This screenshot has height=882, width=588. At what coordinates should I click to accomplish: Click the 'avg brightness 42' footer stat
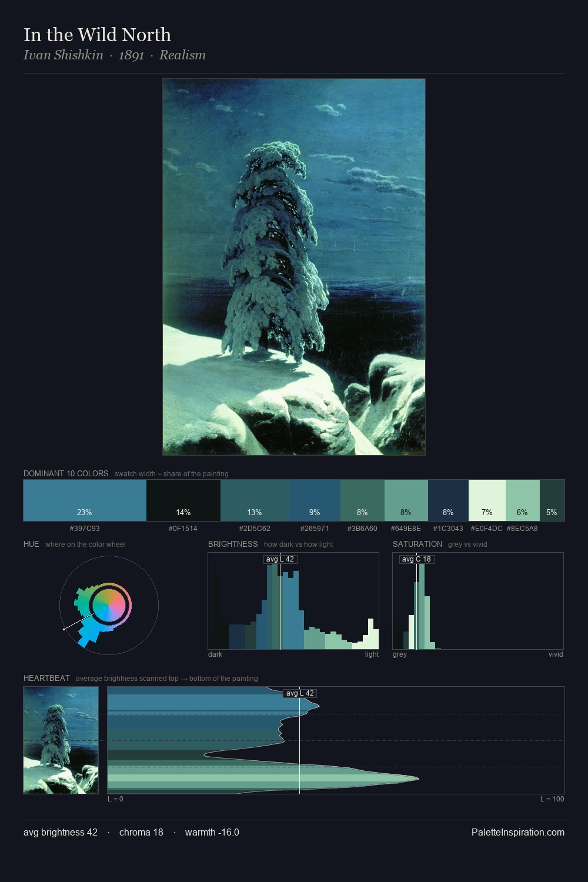pos(61,832)
